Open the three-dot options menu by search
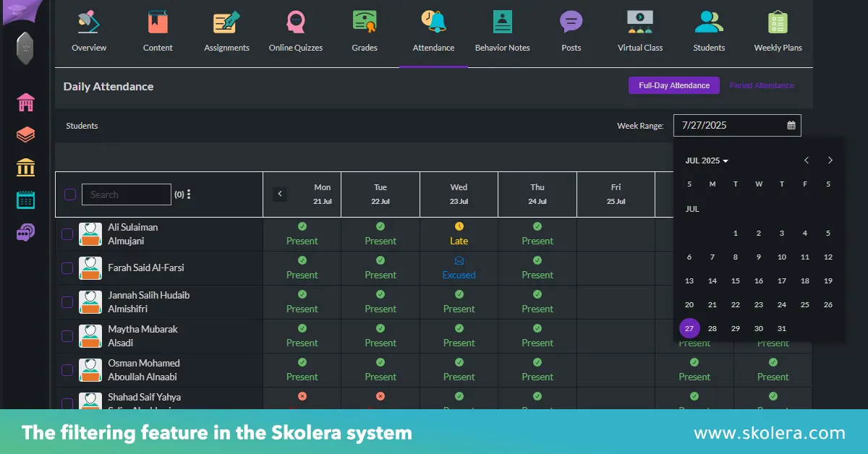Image resolution: width=868 pixels, height=454 pixels. [x=189, y=194]
